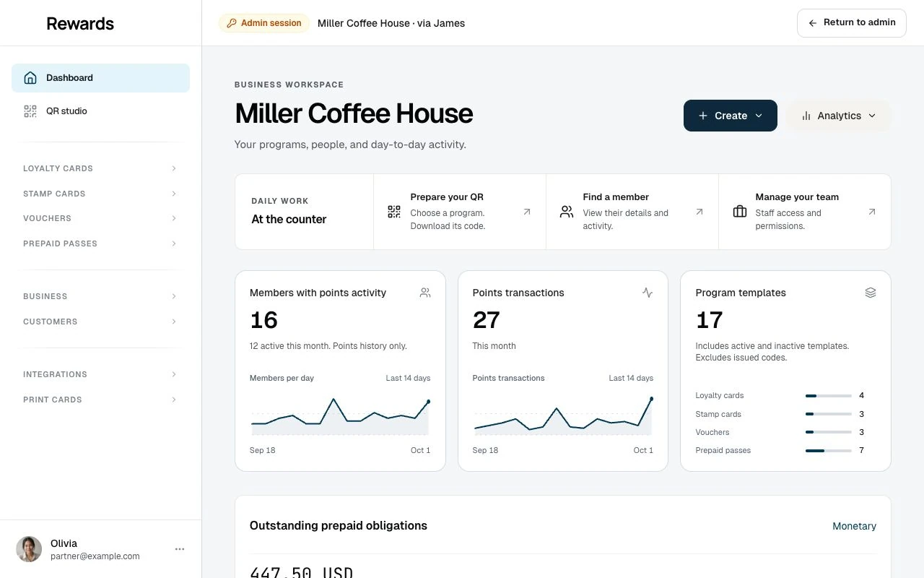Open the Create dropdown button
This screenshot has height=578, width=924.
[x=731, y=116]
